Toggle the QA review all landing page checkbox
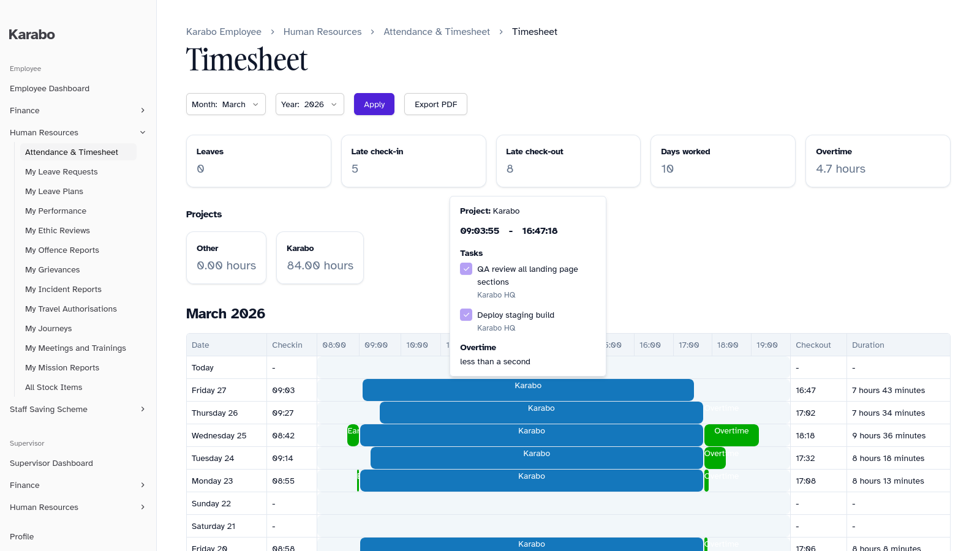 466,269
